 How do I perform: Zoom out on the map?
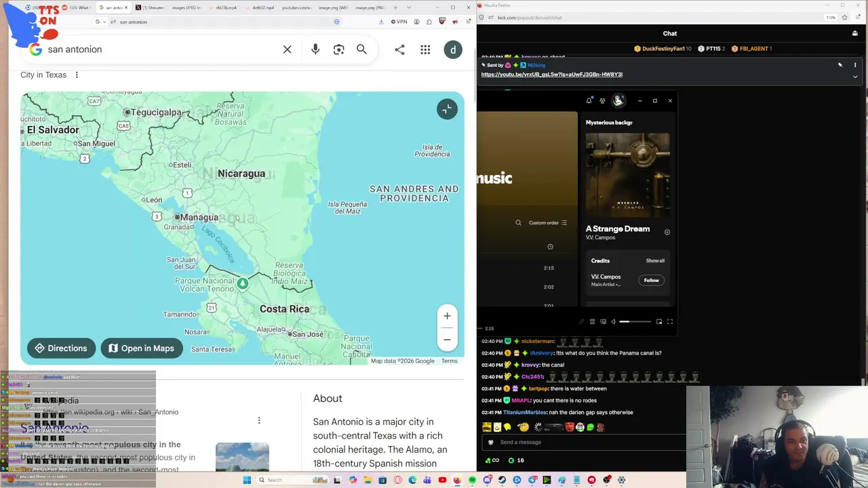tap(447, 340)
